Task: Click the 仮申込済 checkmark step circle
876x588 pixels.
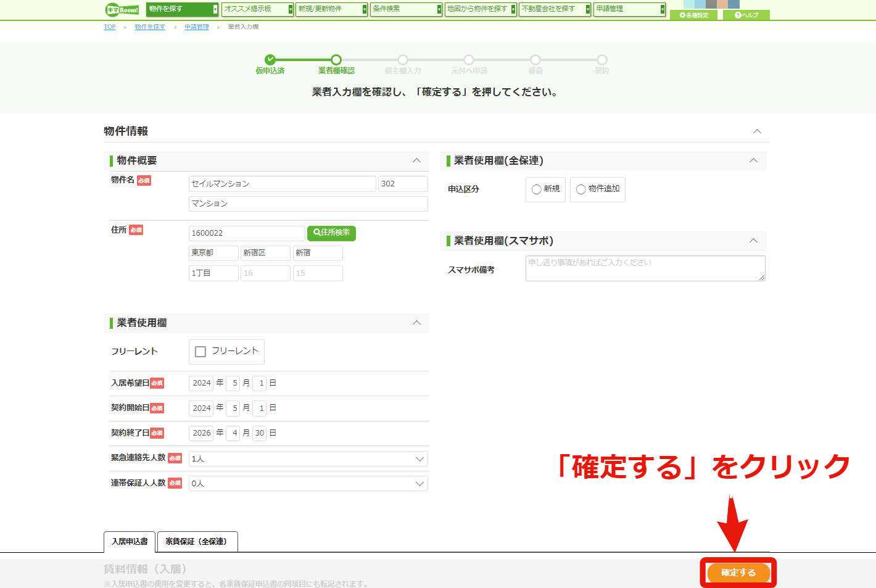Action: tap(270, 60)
